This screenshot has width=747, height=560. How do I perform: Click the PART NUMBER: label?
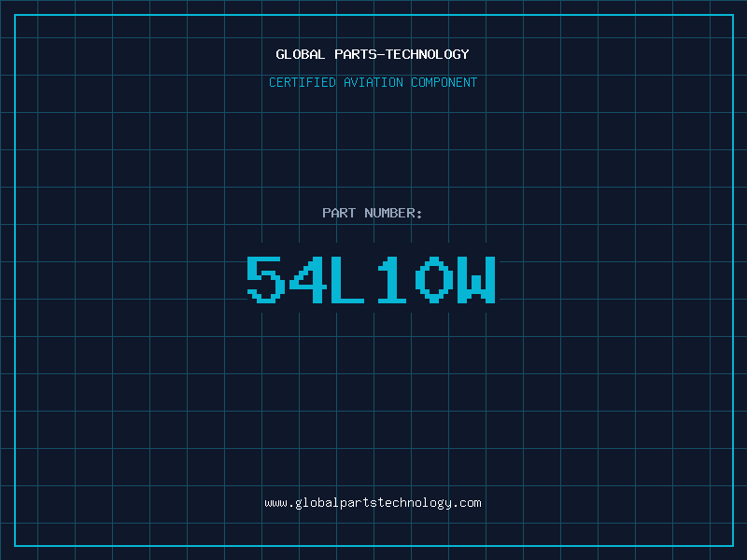point(372,213)
